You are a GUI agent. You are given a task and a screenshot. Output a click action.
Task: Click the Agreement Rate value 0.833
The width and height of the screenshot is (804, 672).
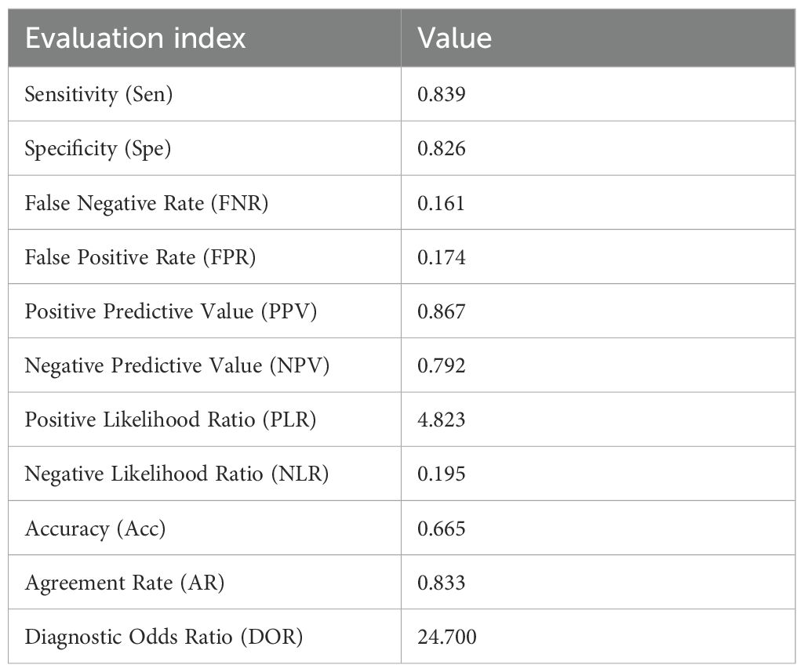(x=441, y=583)
